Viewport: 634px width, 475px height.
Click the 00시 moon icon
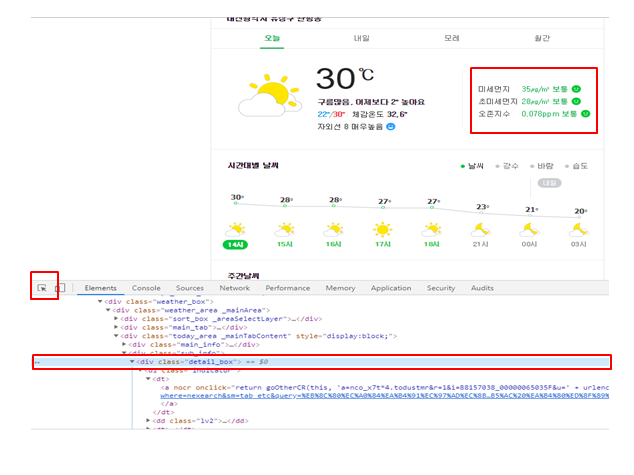pos(529,230)
